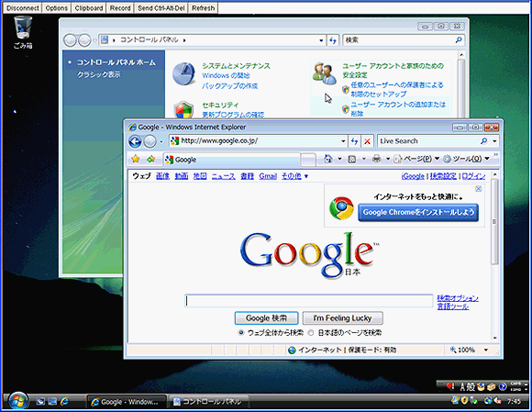Open the Favorites Center star icon

[x=136, y=159]
